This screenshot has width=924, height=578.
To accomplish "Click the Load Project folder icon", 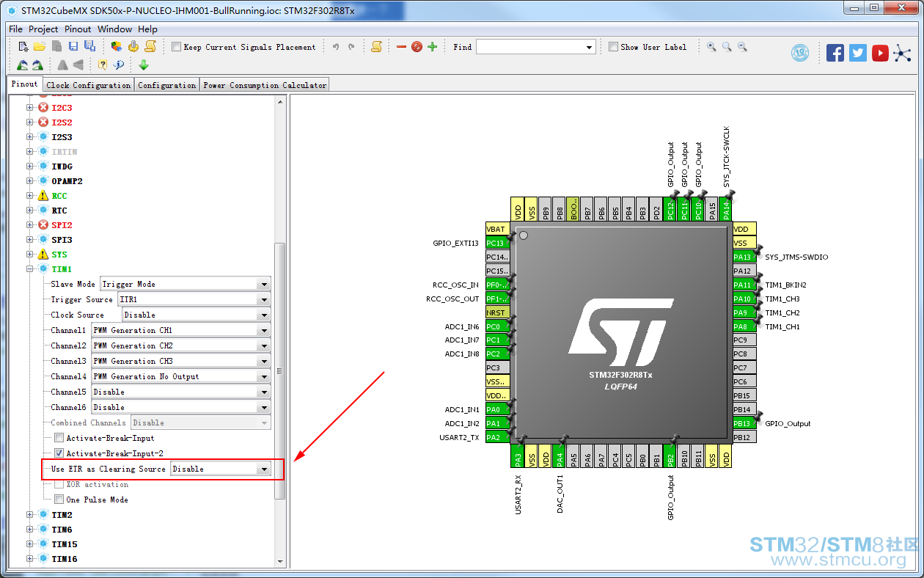I will pos(40,47).
